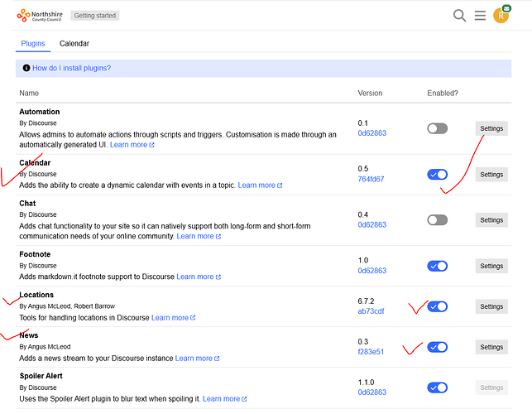Open commit link 764fd67
The image size is (532, 414).
(371, 179)
